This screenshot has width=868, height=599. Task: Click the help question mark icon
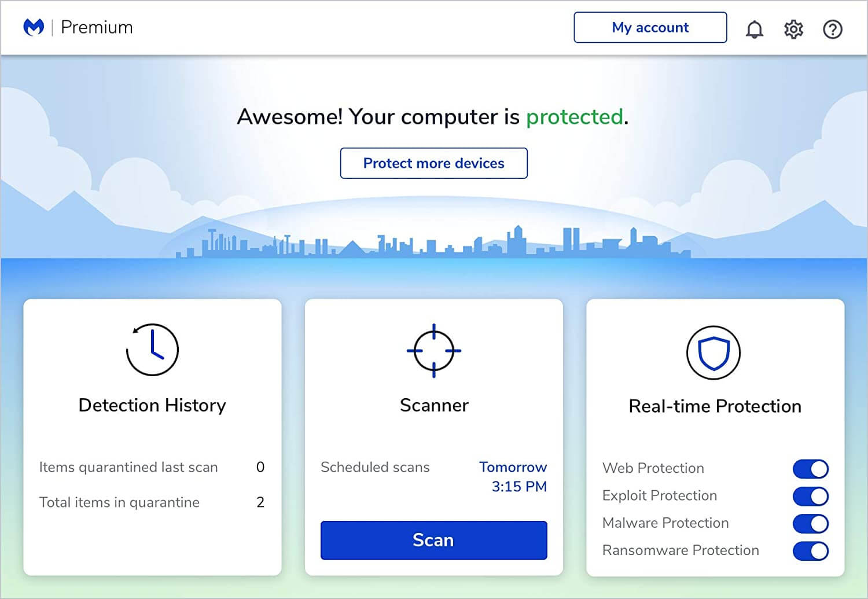pos(832,29)
